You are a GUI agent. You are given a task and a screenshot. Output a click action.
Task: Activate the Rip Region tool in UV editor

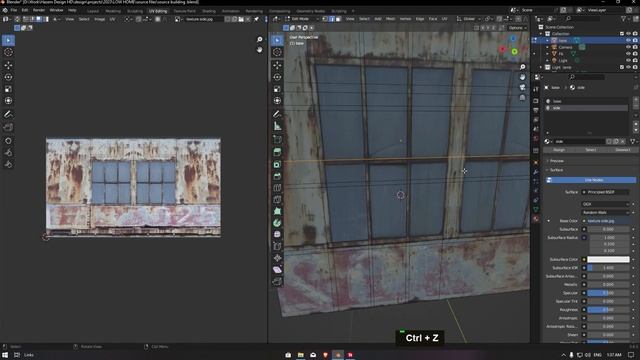pyautogui.click(x=8, y=127)
